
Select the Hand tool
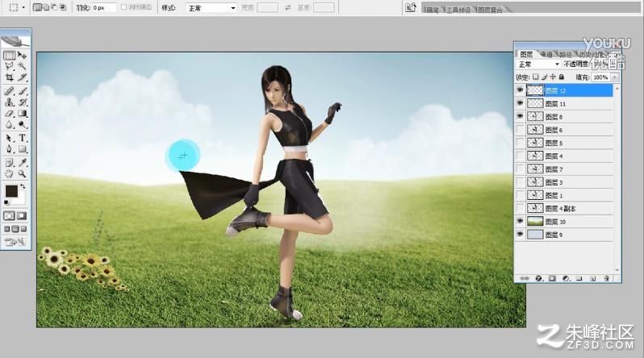(x=10, y=173)
